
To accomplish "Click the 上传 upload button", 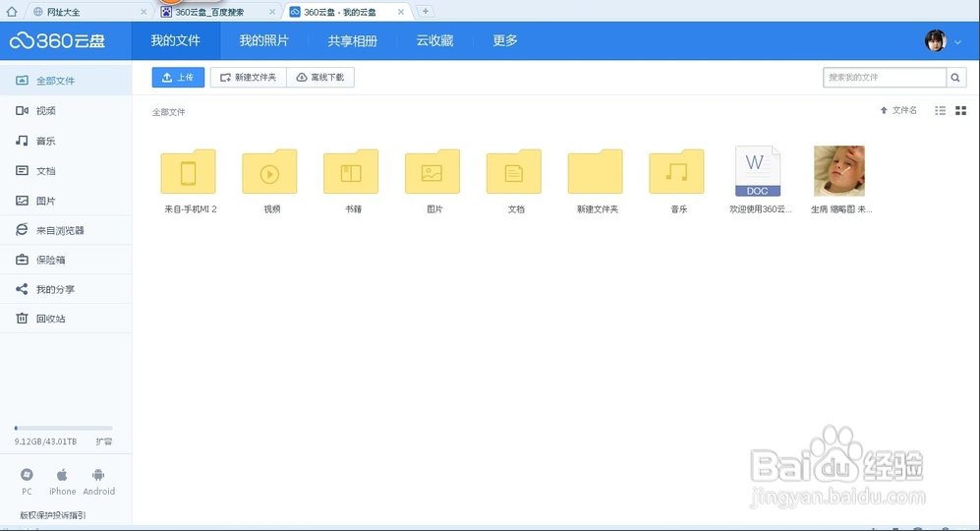I will click(x=178, y=78).
